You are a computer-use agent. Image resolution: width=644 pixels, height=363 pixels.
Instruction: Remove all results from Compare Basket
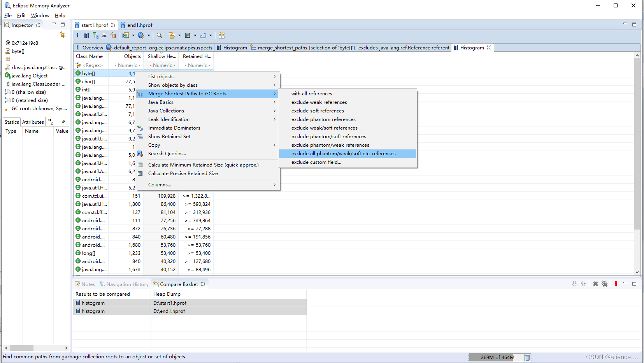[x=604, y=284]
